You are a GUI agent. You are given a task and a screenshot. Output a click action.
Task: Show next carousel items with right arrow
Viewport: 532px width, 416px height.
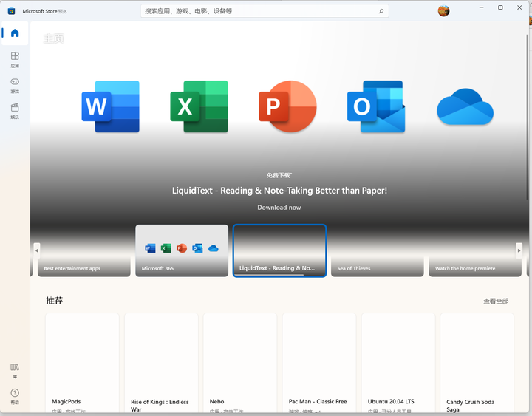point(519,250)
